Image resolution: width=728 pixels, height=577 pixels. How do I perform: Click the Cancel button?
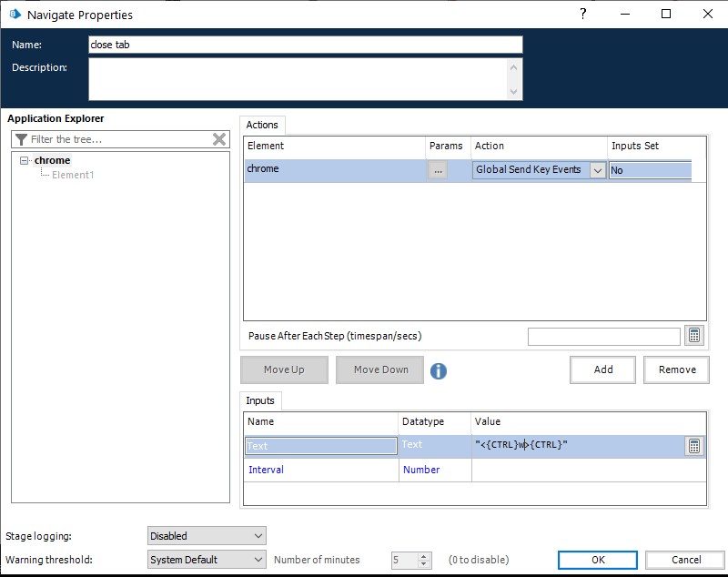pyautogui.click(x=685, y=560)
